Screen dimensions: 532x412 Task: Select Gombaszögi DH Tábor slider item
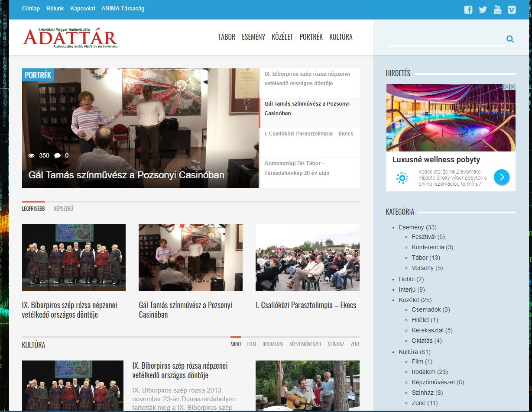[309, 168]
